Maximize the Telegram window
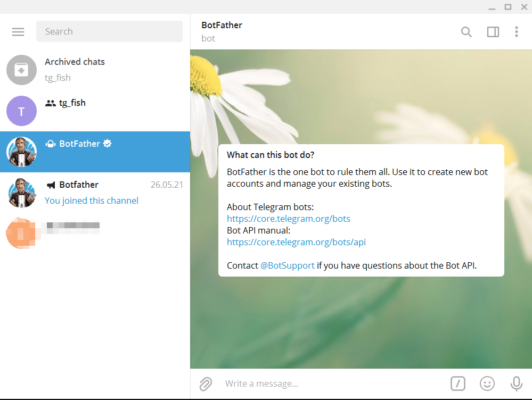The image size is (532, 400). [x=508, y=7]
